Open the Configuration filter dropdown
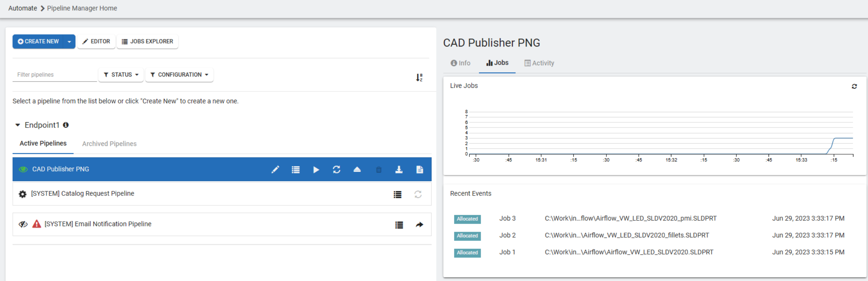 (179, 75)
